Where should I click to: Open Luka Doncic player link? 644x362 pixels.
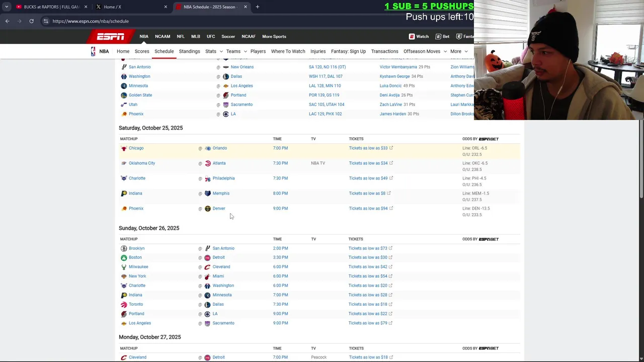(390, 86)
